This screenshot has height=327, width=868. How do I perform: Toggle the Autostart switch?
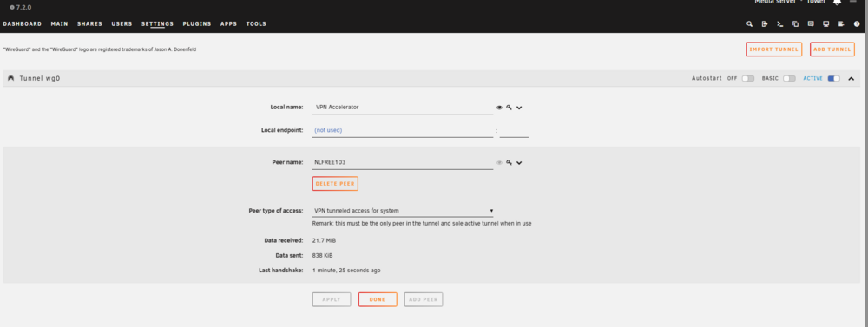tap(748, 79)
